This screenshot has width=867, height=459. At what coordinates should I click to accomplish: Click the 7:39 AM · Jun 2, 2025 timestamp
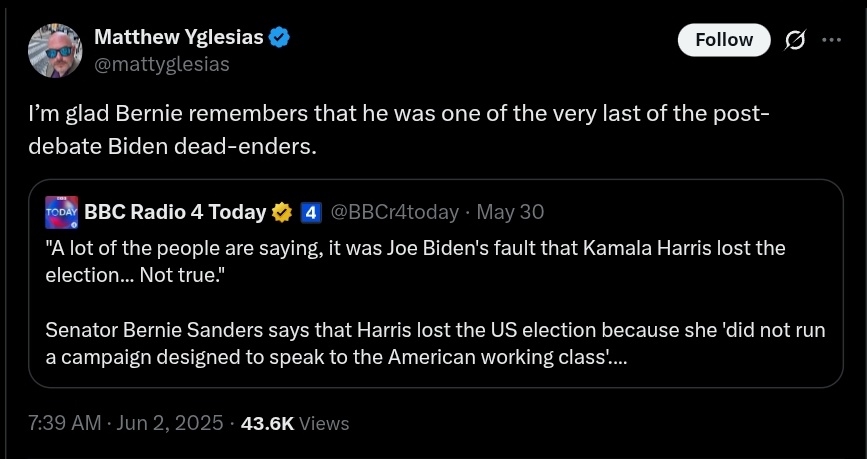click(124, 423)
